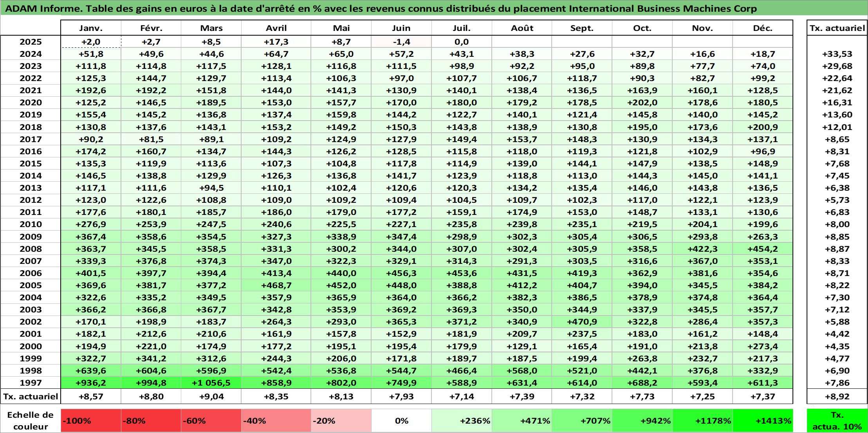Click the actuarial rate +33,53

[x=837, y=54]
